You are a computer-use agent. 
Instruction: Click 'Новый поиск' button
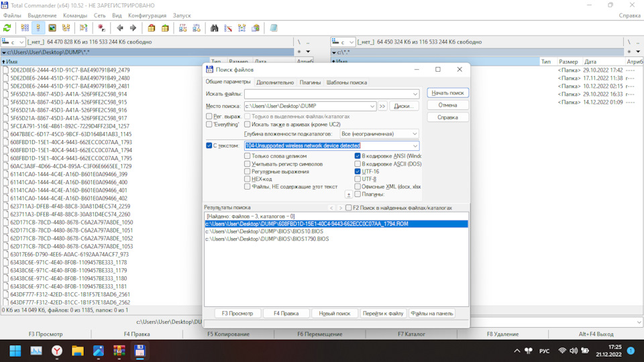[335, 314]
